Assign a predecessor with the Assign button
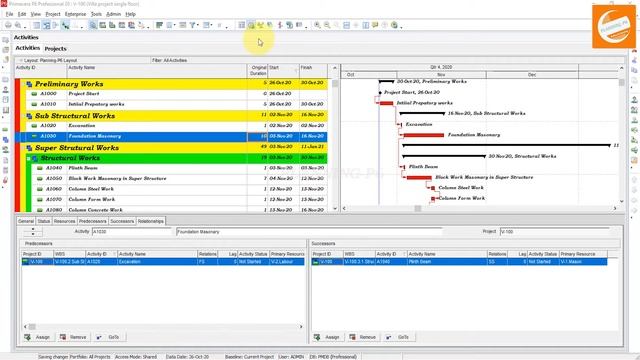640x360 pixels. click(x=37, y=337)
